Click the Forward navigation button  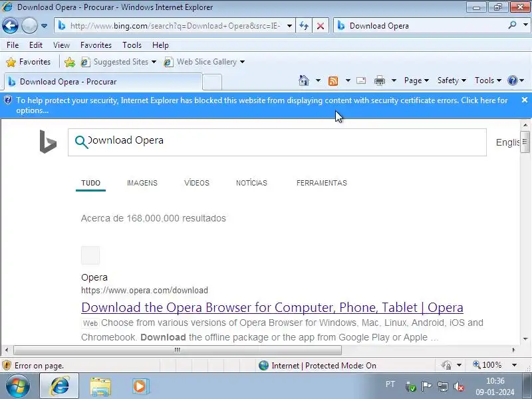pos(29,26)
